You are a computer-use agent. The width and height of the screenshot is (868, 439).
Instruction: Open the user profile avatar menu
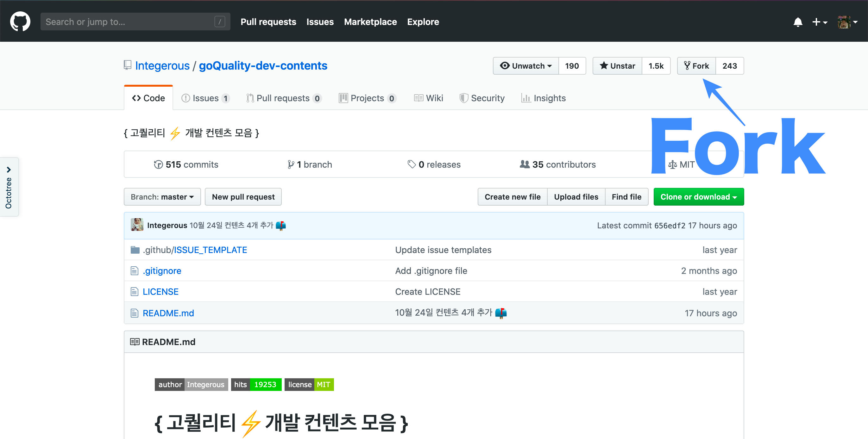[847, 22]
